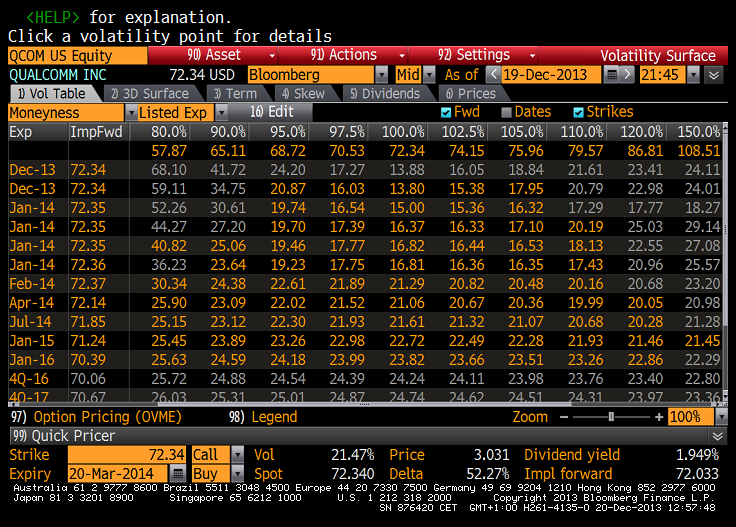Open the Listed Exp dropdown arrow

click(221, 113)
